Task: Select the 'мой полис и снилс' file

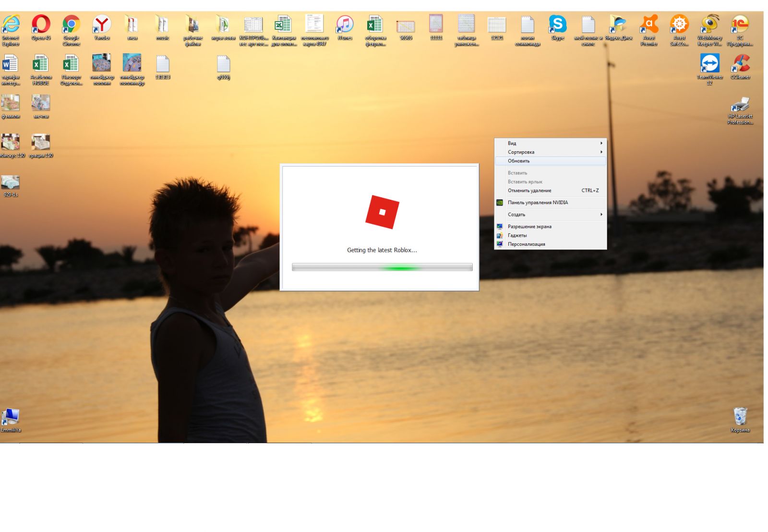Action: click(588, 30)
